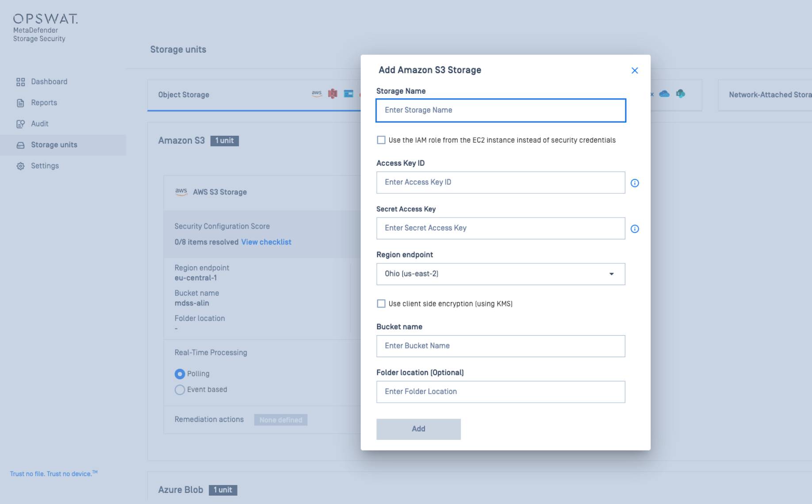Screen dimensions: 812x504
Task: Select the Object Storage tab
Action: tap(184, 94)
